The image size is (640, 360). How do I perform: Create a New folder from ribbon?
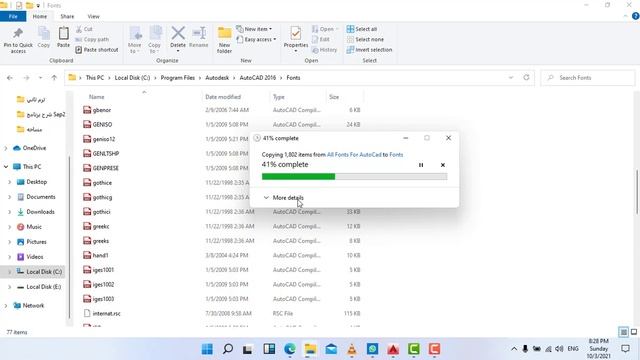click(224, 40)
